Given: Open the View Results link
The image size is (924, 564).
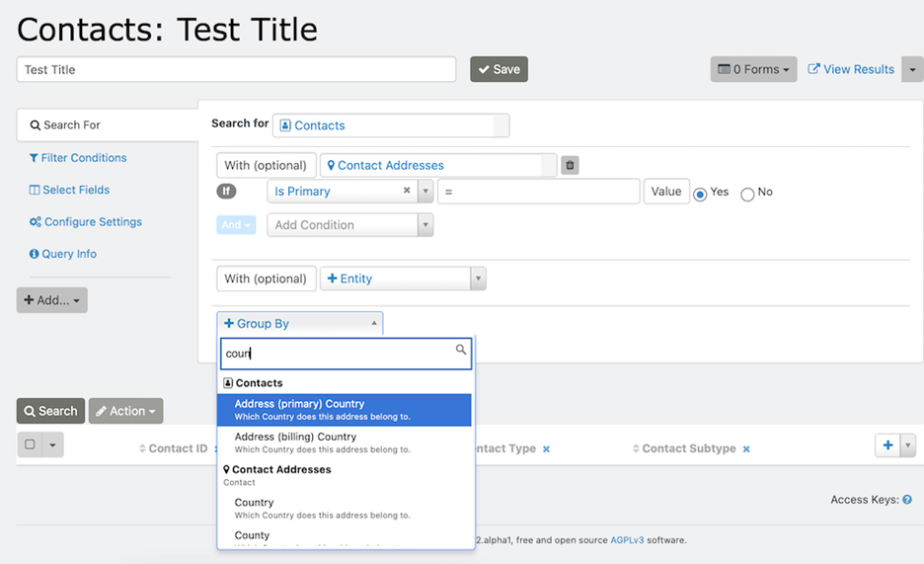Looking at the screenshot, I should coord(851,69).
